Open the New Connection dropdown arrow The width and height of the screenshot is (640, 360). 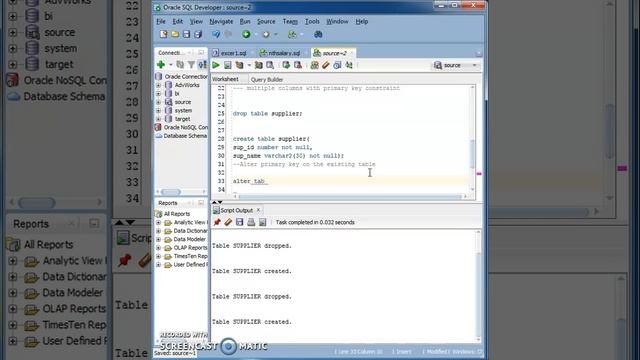170,65
